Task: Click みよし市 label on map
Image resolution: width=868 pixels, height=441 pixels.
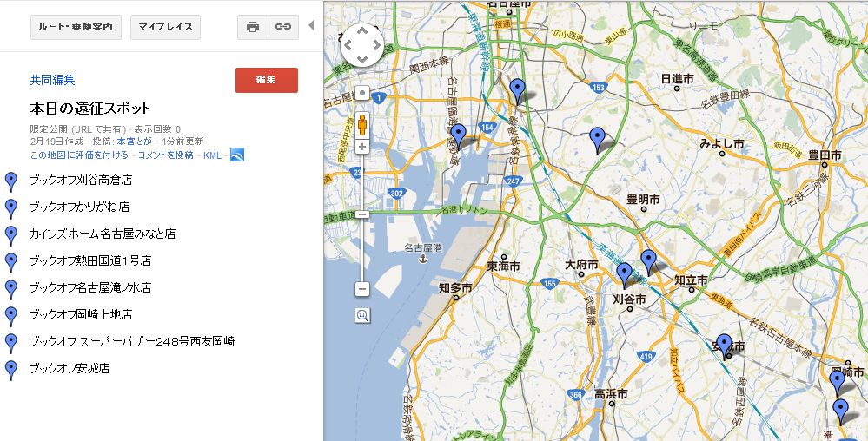Action: point(722,144)
